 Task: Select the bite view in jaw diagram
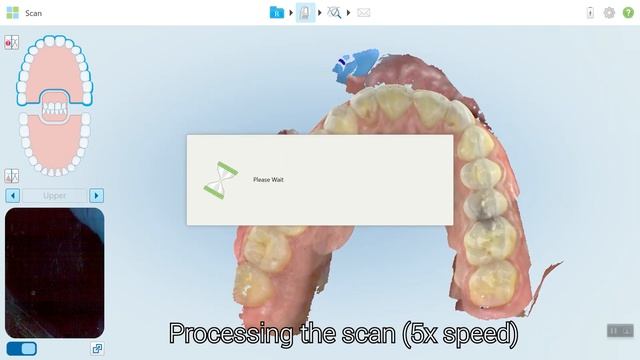coord(55,107)
